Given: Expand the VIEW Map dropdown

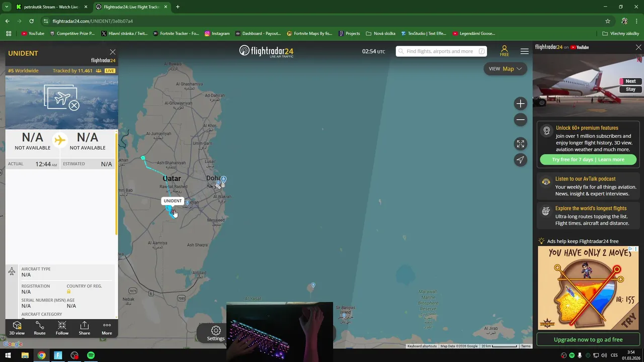Looking at the screenshot, I should pyautogui.click(x=505, y=69).
